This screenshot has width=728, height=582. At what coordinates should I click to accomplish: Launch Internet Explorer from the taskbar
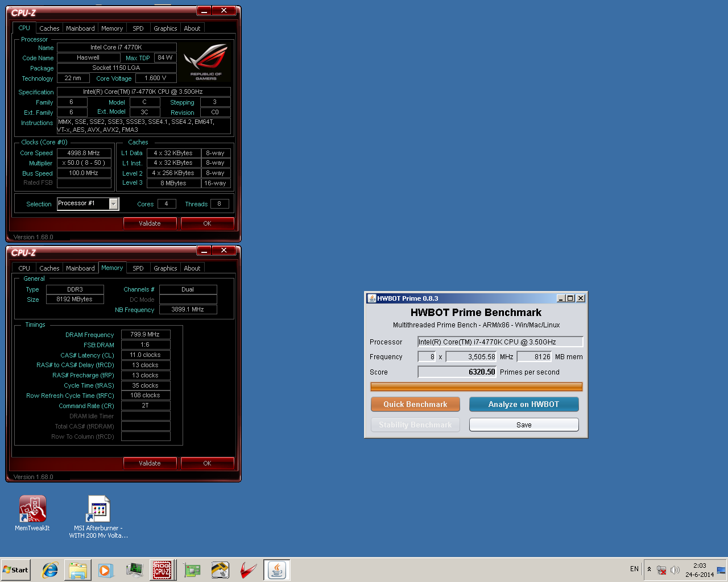[x=50, y=570]
